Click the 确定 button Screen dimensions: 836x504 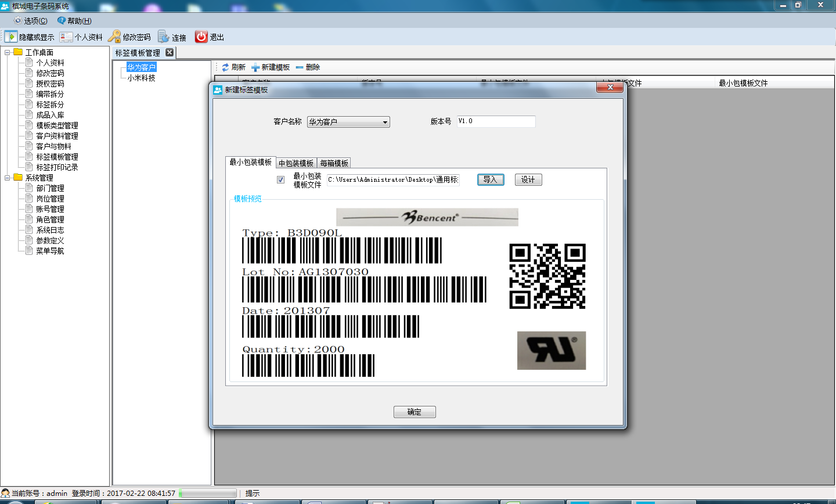pyautogui.click(x=415, y=412)
